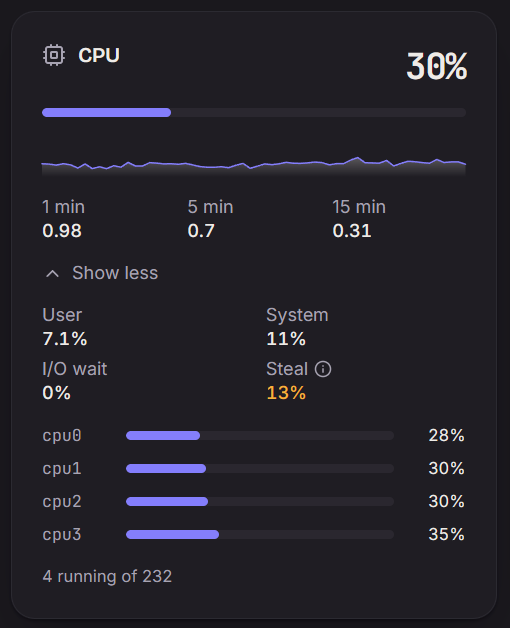Click the cpu3 35% value
Image resolution: width=510 pixels, height=628 pixels.
(x=446, y=534)
